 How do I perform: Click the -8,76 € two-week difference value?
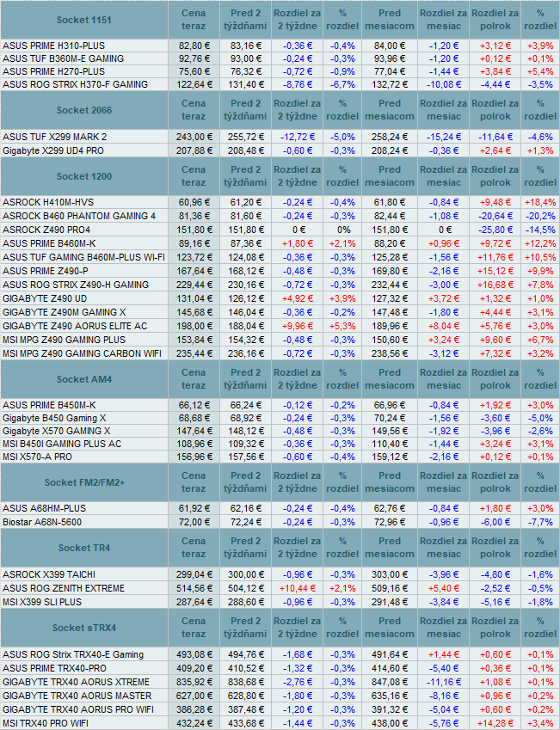298,85
